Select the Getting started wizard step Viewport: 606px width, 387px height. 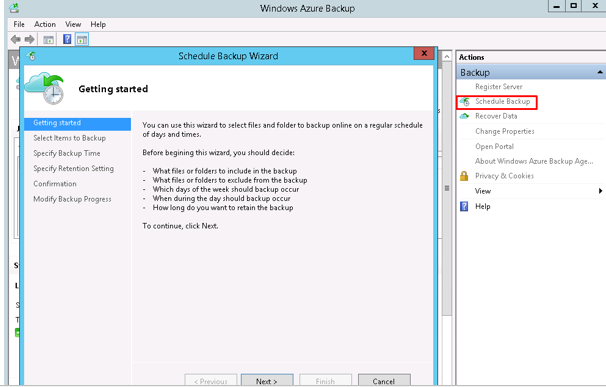tap(77, 123)
